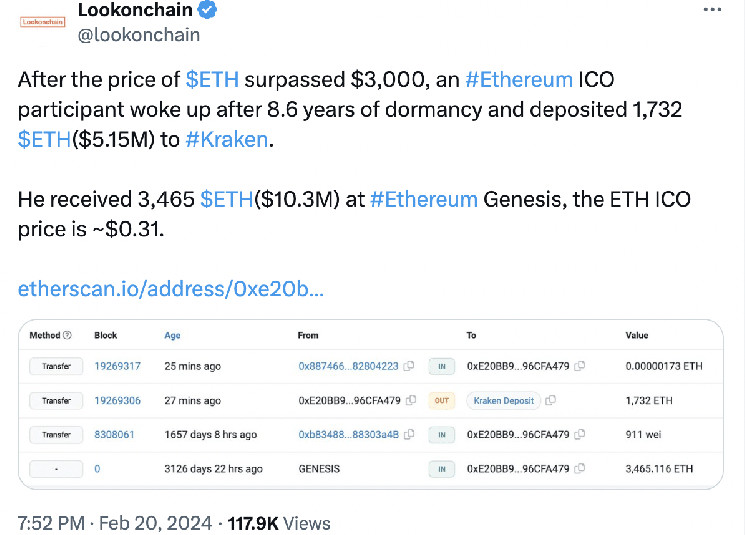The height and width of the screenshot is (535, 745).
Task: Open the @lookonchain handle
Action: tap(138, 35)
